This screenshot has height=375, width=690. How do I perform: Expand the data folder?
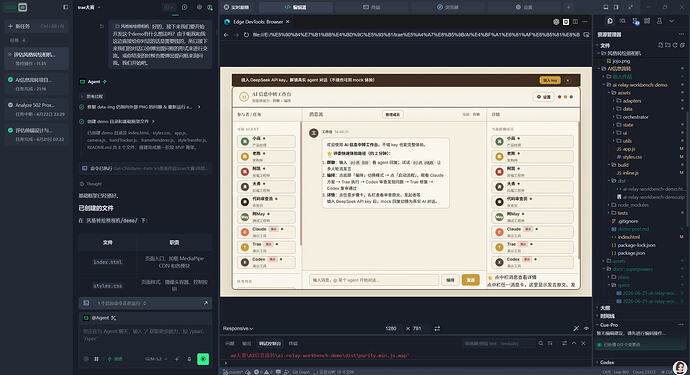(x=628, y=109)
